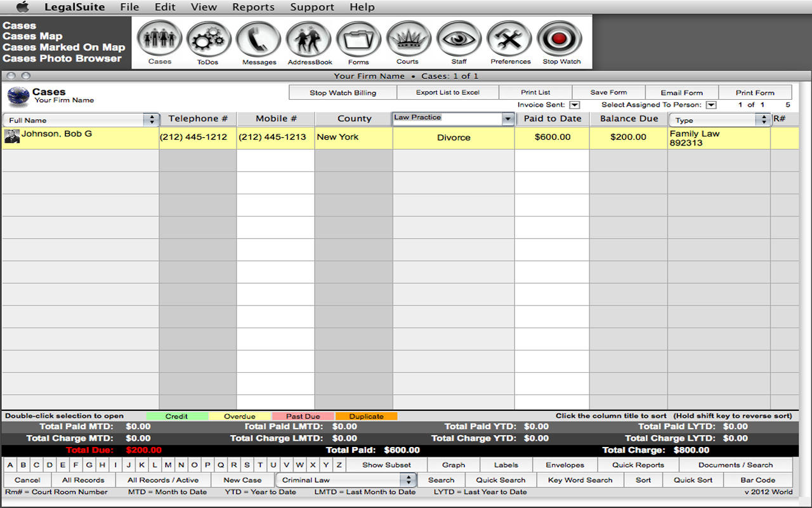This screenshot has width=812, height=508.
Task: Open the Forms folder icon
Action: coord(358,39)
